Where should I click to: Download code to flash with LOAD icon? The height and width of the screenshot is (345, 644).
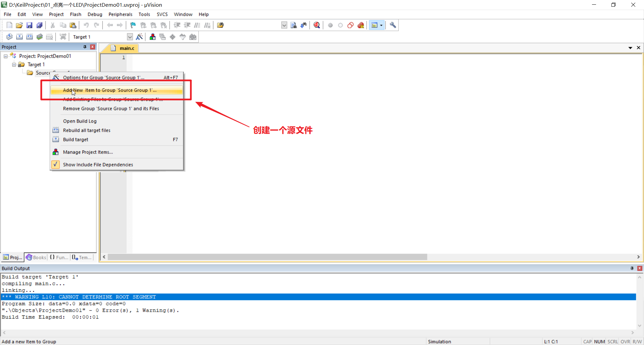pyautogui.click(x=63, y=37)
